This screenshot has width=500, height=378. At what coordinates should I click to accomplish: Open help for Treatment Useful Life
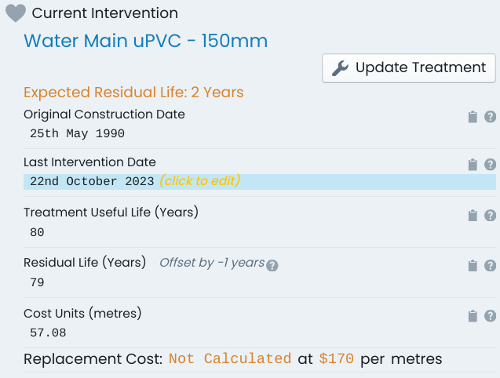[490, 215]
